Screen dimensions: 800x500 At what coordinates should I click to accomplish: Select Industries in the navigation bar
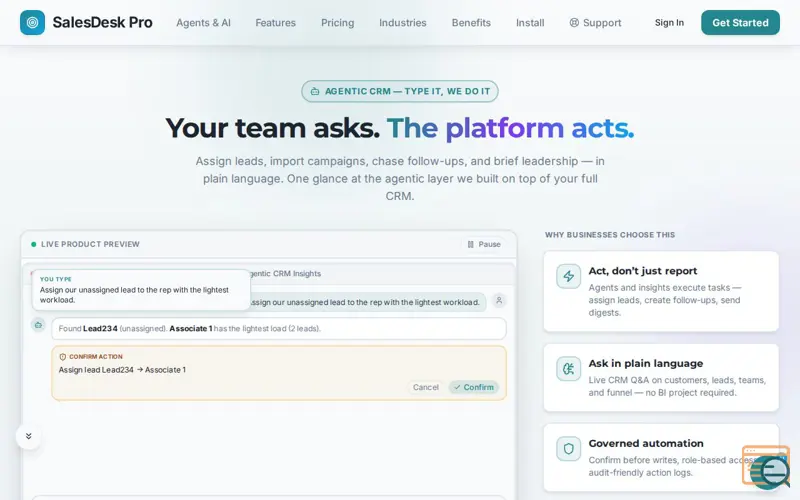tap(403, 23)
